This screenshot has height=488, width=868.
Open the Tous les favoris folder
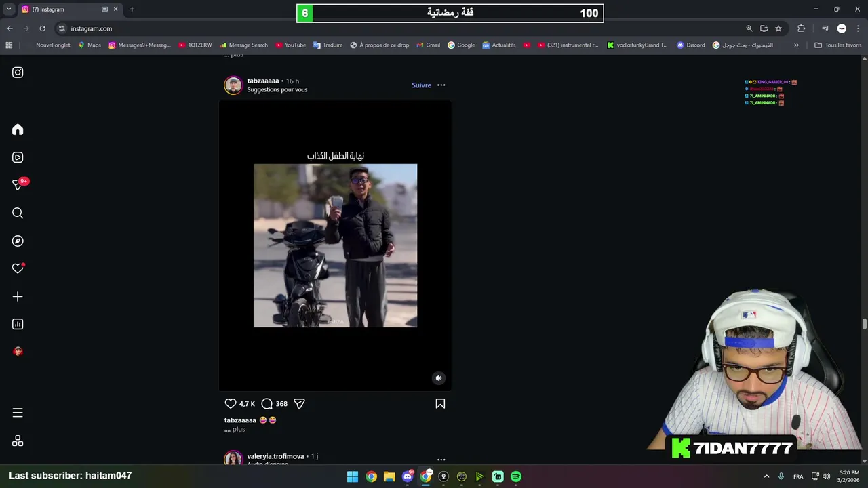[837, 45]
